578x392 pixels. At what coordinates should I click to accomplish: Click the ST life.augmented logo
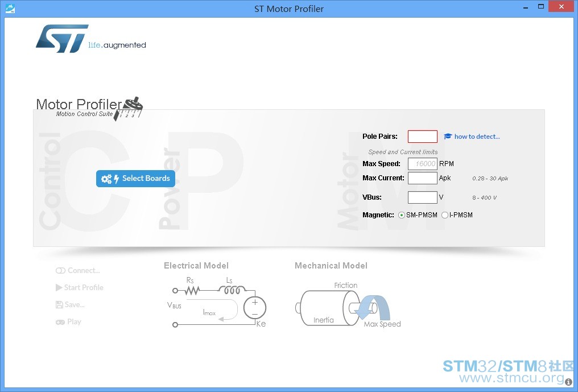(90, 39)
